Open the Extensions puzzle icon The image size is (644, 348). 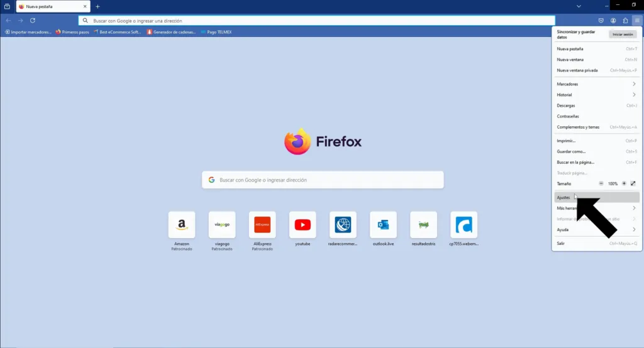click(x=625, y=21)
